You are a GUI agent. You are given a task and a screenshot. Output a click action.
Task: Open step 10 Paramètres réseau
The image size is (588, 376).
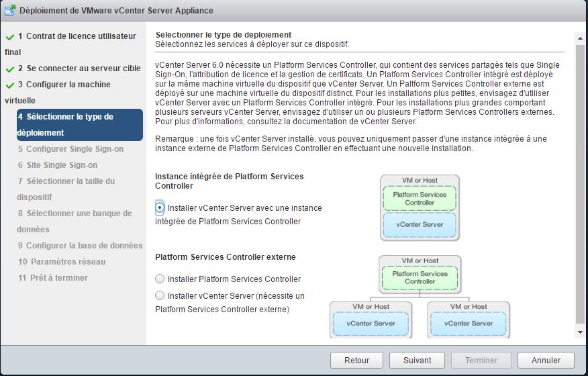pyautogui.click(x=62, y=262)
